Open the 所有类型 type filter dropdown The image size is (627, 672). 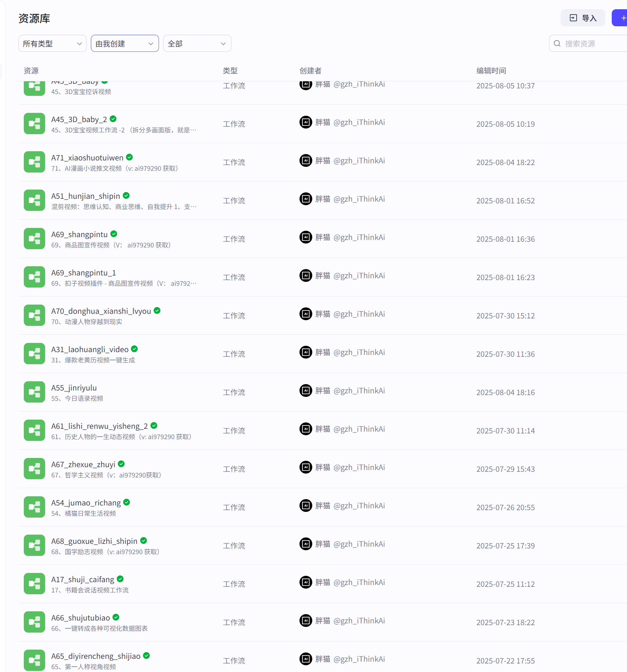53,43
